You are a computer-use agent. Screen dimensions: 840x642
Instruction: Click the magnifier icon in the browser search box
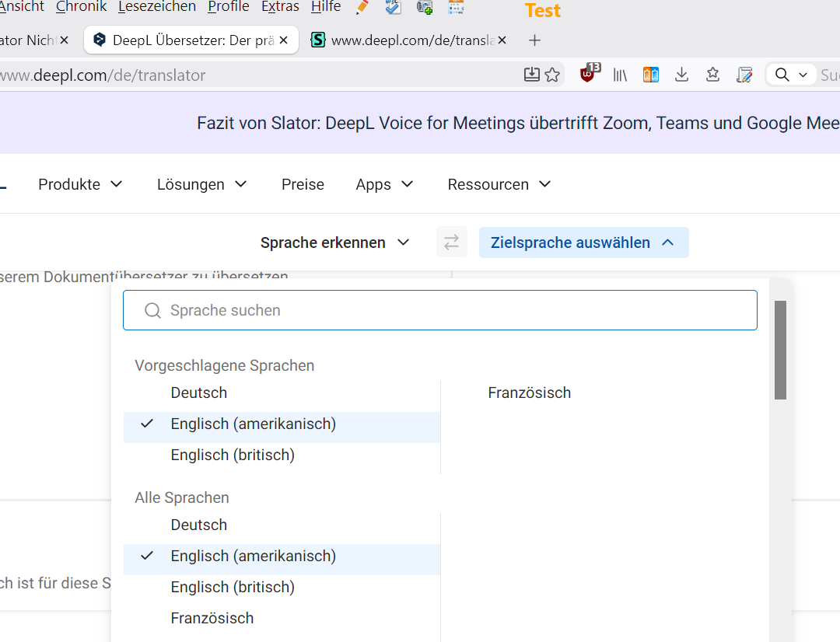pos(782,75)
